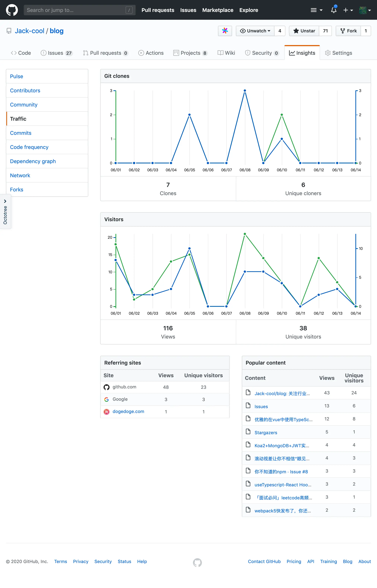Fork the repository
The height and width of the screenshot is (588, 377).
tap(348, 31)
